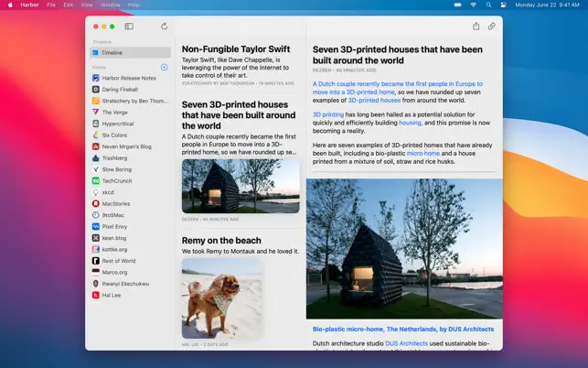This screenshot has height=368, width=588.
Task: Open 'Seven 3D-printed houses' in the timeline list
Action: tap(239, 115)
